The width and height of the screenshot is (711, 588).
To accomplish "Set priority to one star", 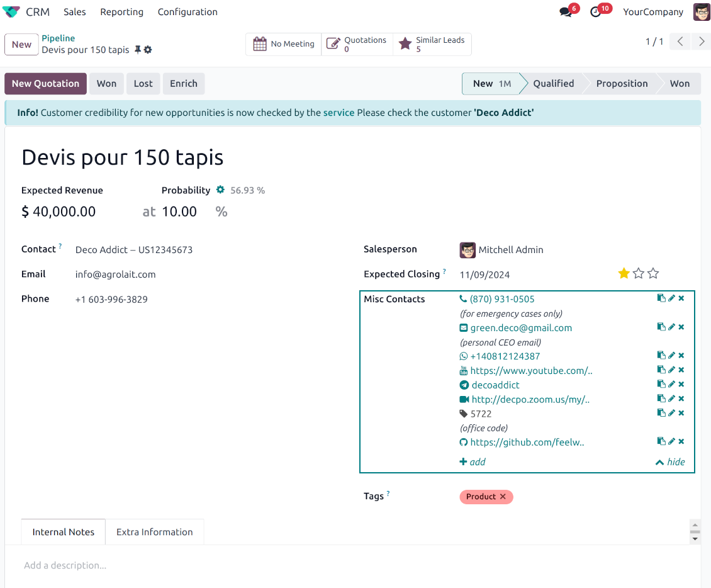I will 624,273.
